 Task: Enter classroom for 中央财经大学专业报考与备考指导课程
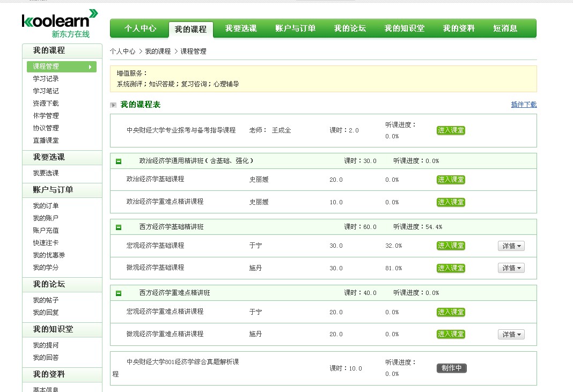point(451,130)
